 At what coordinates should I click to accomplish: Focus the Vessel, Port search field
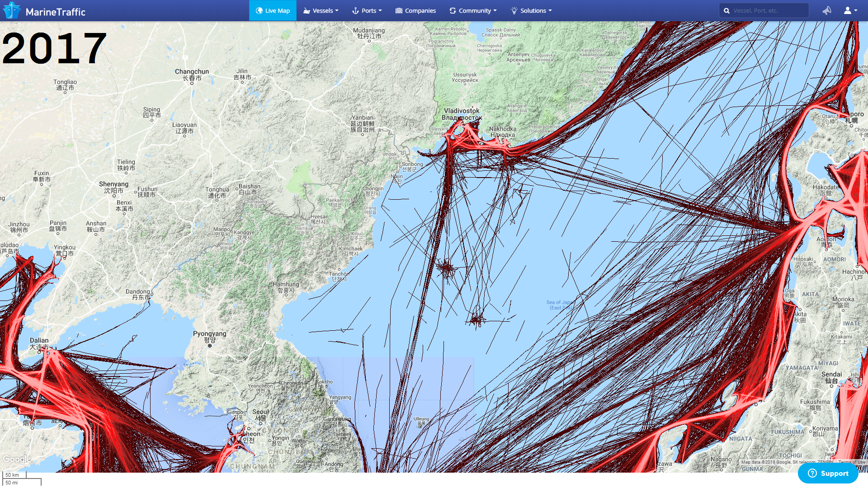764,10
